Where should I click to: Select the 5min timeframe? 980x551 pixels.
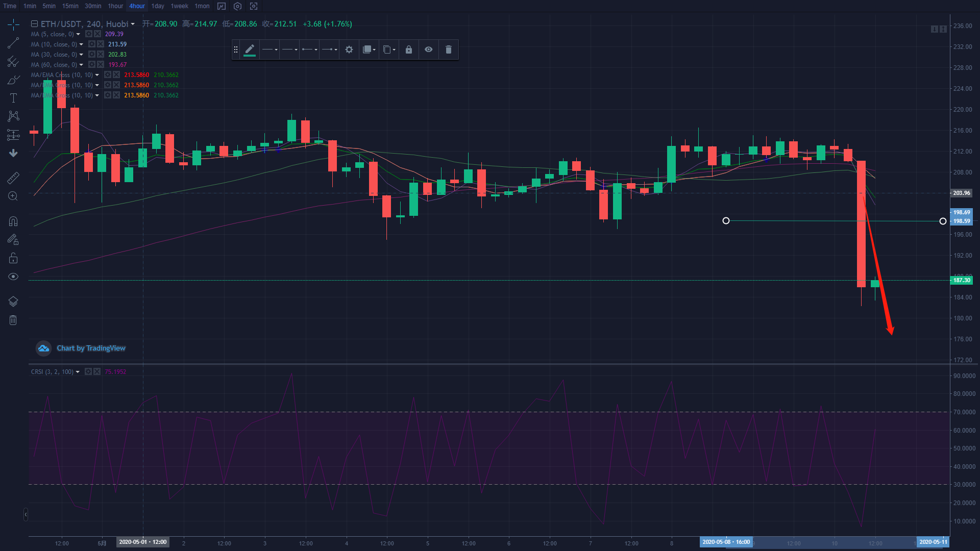tap(49, 6)
